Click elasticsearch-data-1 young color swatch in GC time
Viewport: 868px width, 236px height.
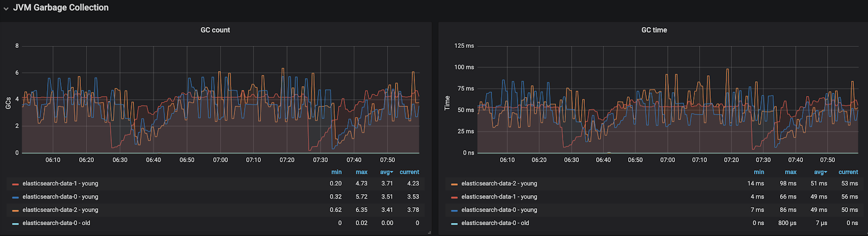pos(454,197)
